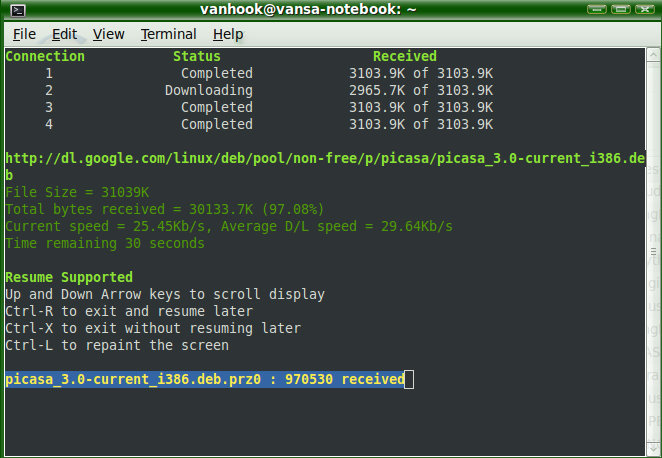Click the terminal icon in the title bar

(x=18, y=10)
